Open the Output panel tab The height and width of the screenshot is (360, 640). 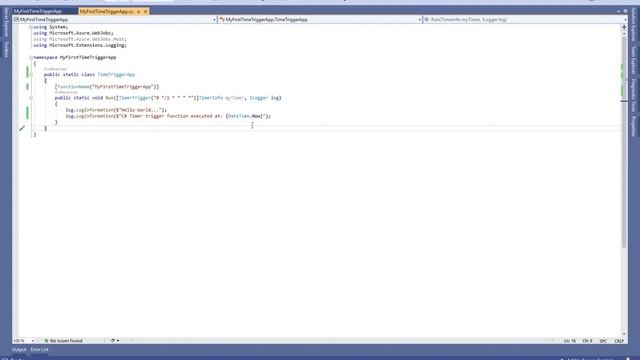pyautogui.click(x=19, y=350)
